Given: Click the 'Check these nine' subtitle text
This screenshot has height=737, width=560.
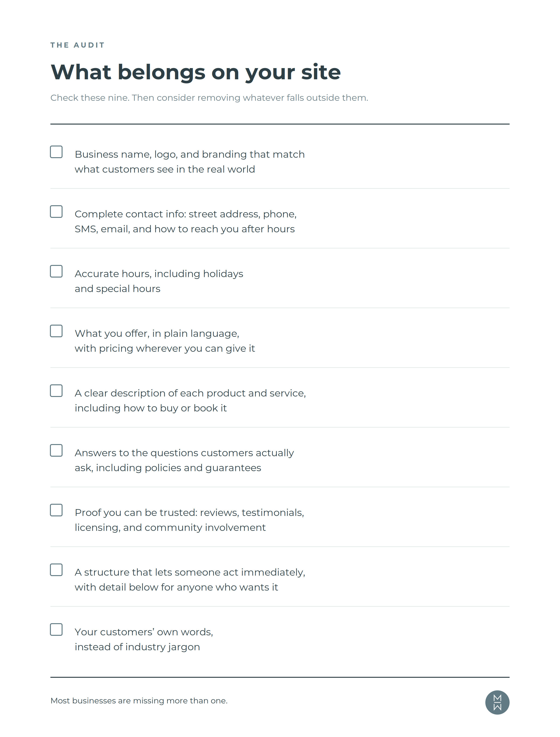Looking at the screenshot, I should (x=209, y=98).
